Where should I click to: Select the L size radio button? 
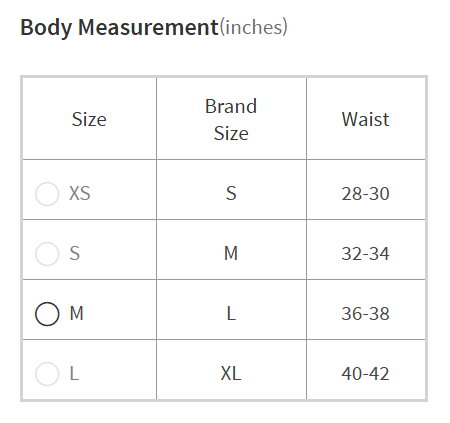pyautogui.click(x=47, y=374)
